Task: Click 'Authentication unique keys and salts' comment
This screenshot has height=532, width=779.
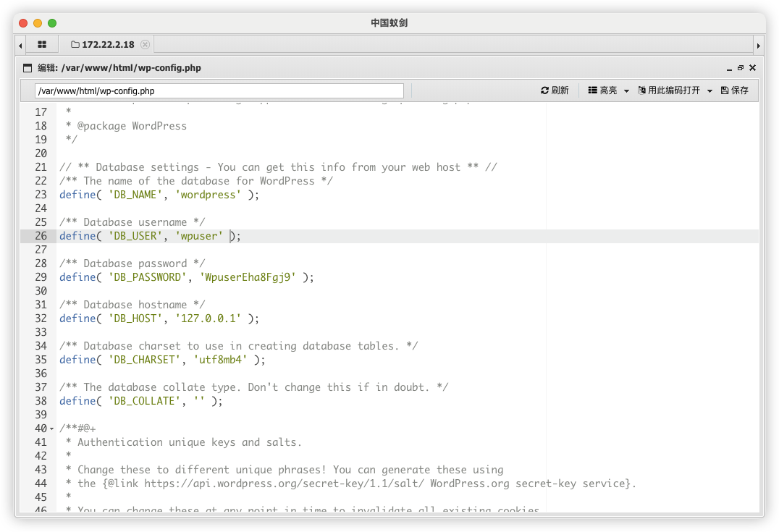Action: tap(189, 442)
